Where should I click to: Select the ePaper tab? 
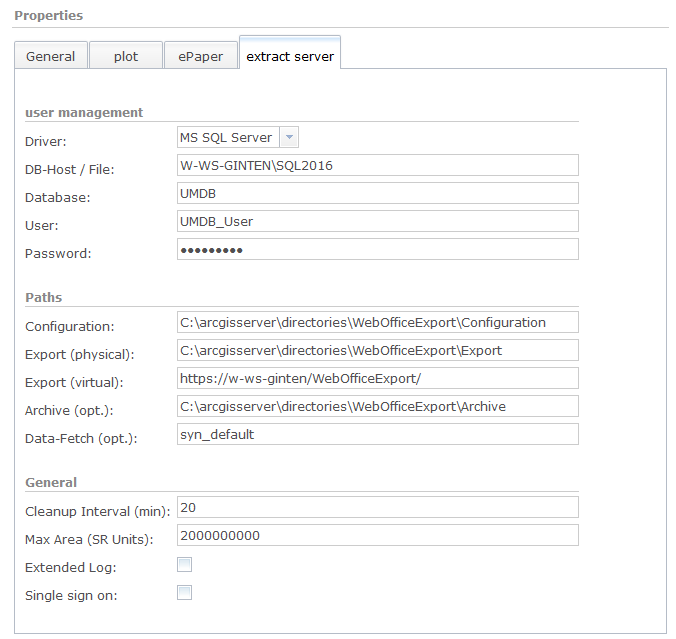pyautogui.click(x=201, y=56)
